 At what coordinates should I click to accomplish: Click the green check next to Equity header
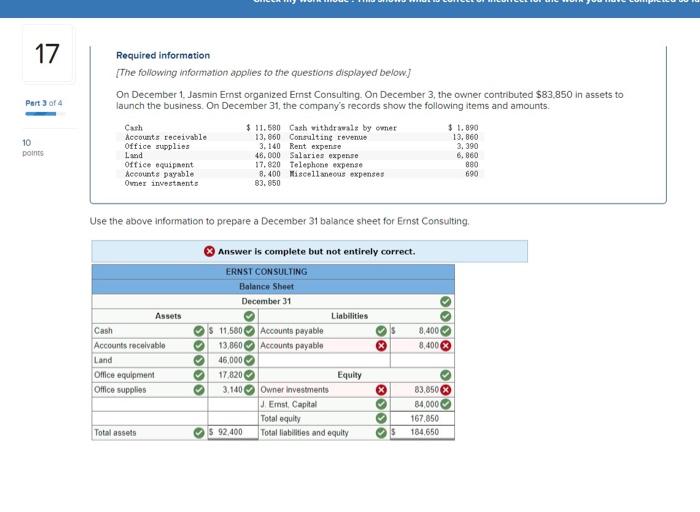coord(445,375)
